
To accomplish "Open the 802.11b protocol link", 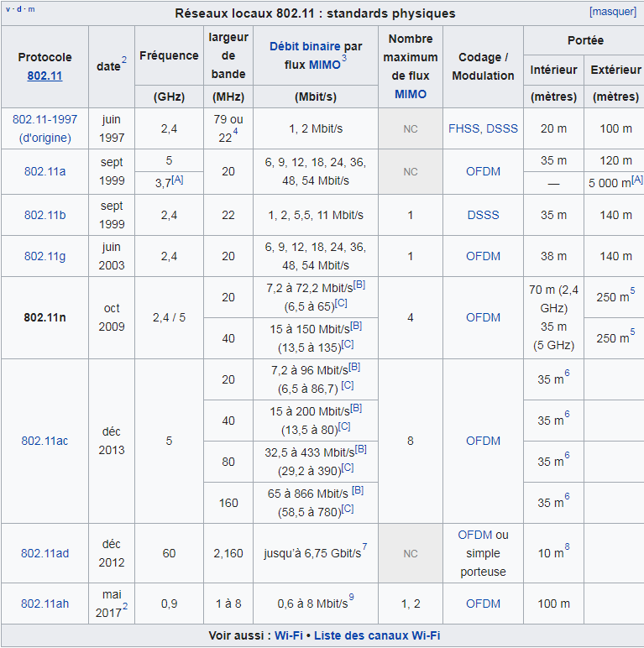I will 45,215.
